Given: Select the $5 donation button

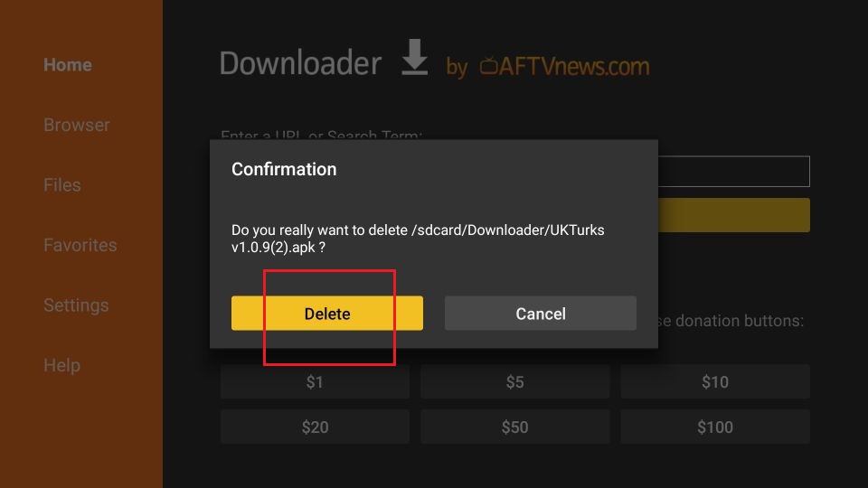Looking at the screenshot, I should pos(514,381).
